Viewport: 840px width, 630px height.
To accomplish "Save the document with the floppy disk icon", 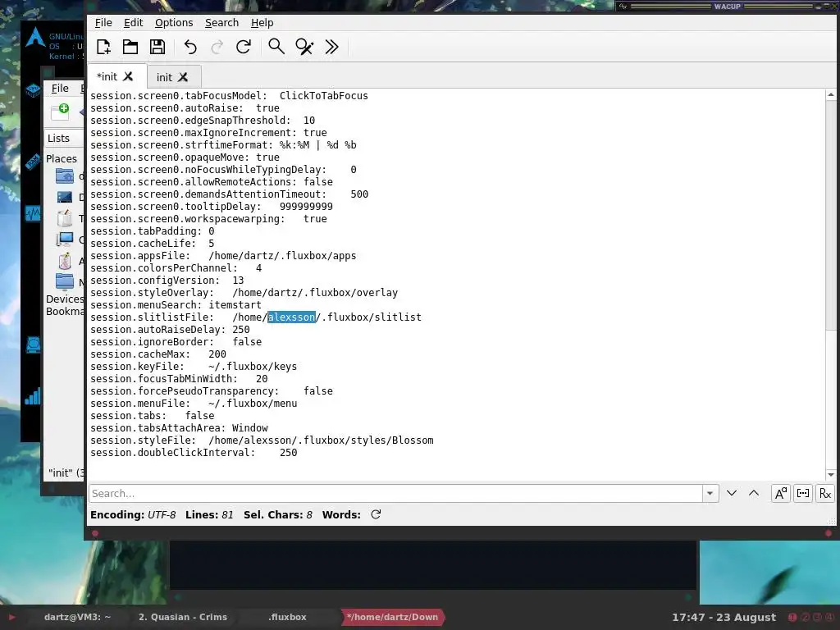I will [x=157, y=47].
